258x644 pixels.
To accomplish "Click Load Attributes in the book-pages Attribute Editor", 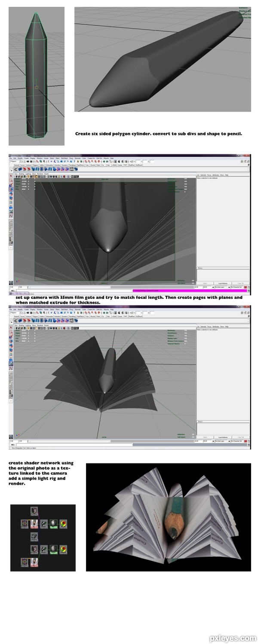I will 223,437.
